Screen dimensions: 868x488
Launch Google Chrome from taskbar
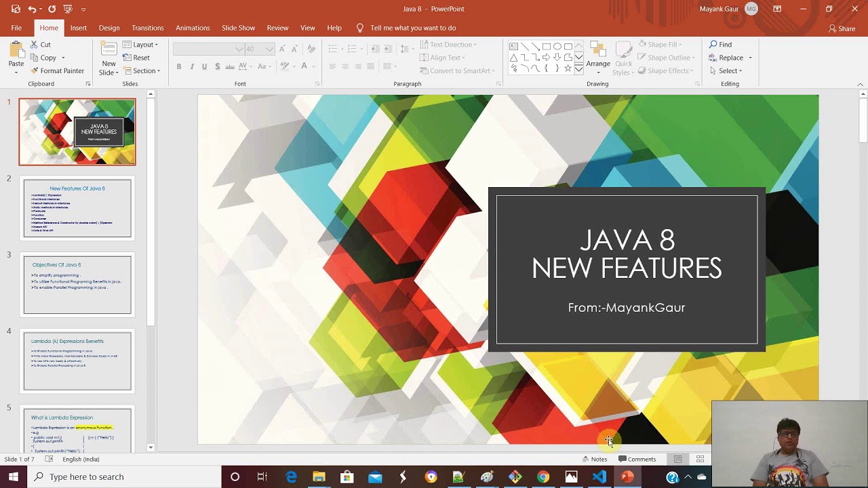(543, 476)
